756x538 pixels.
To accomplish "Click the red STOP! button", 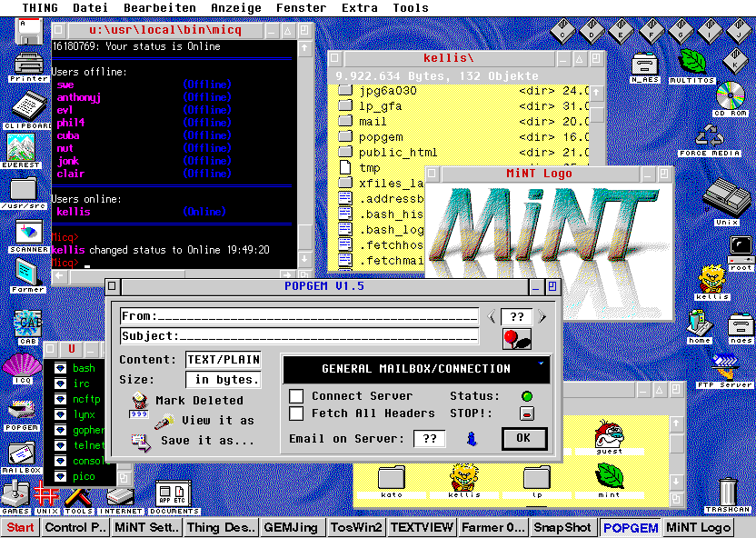I will pos(526,413).
